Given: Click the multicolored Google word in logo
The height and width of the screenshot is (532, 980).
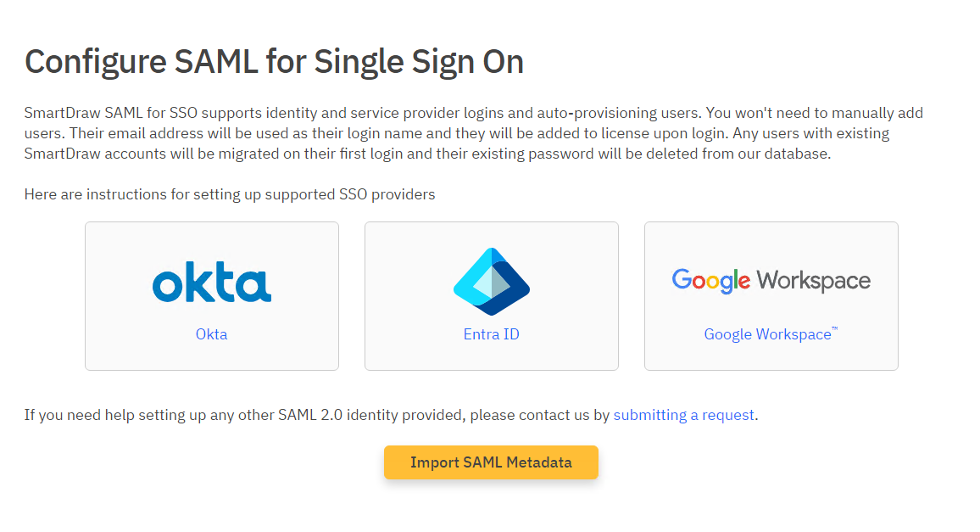Looking at the screenshot, I should 710,281.
